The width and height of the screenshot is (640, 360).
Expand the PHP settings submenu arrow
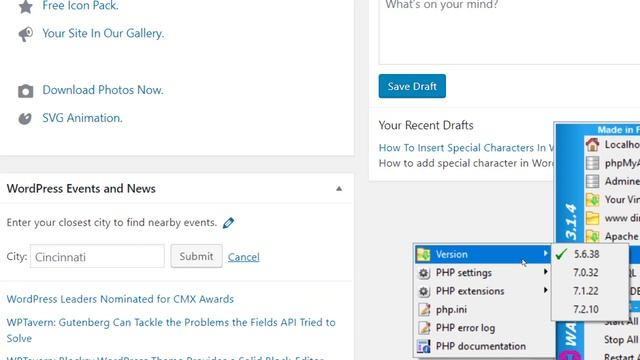(x=545, y=272)
